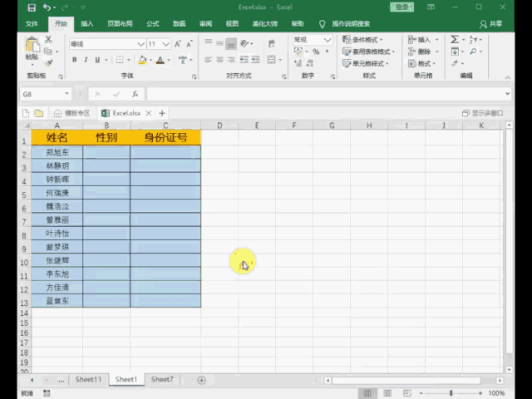Click the new sheet plus button
The image size is (532, 399).
coord(201,380)
